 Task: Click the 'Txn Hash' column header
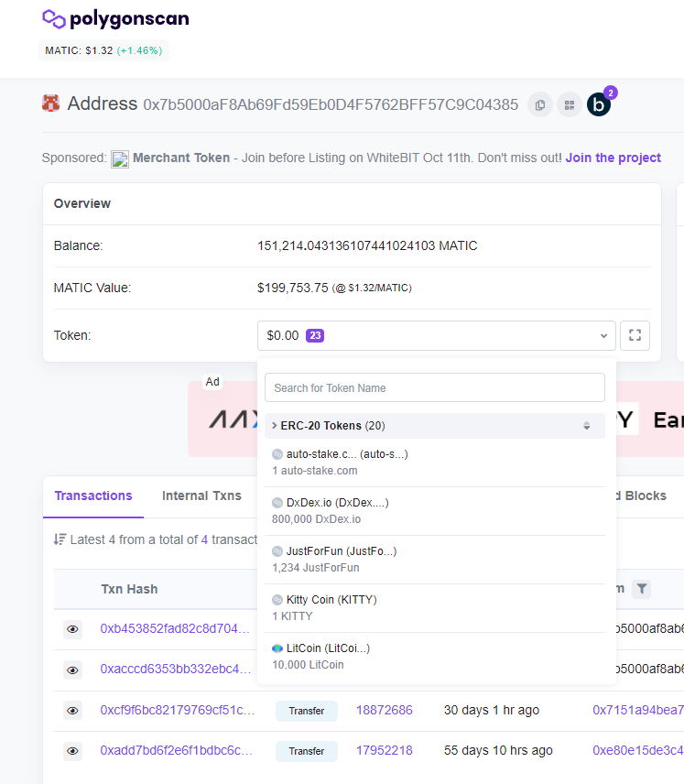[x=129, y=589]
